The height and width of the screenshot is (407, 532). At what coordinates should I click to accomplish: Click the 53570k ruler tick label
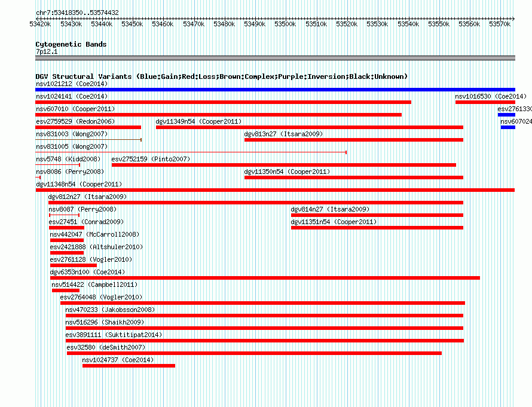tap(500, 24)
